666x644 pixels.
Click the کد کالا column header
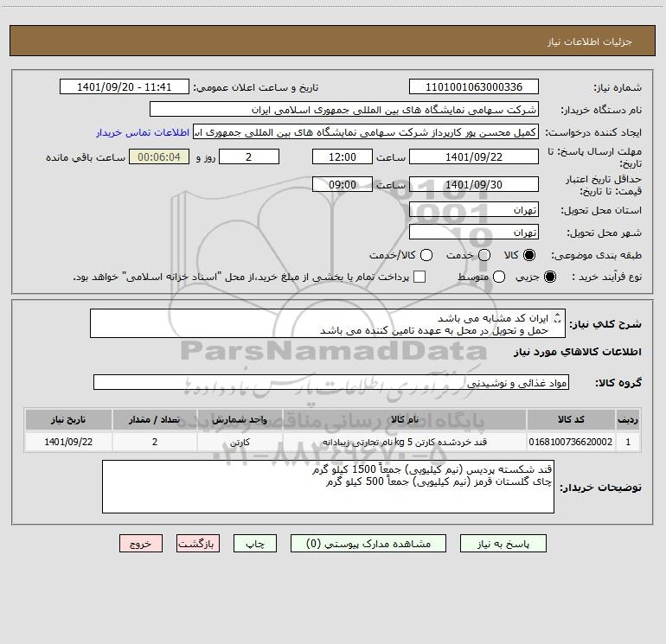pyautogui.click(x=571, y=419)
